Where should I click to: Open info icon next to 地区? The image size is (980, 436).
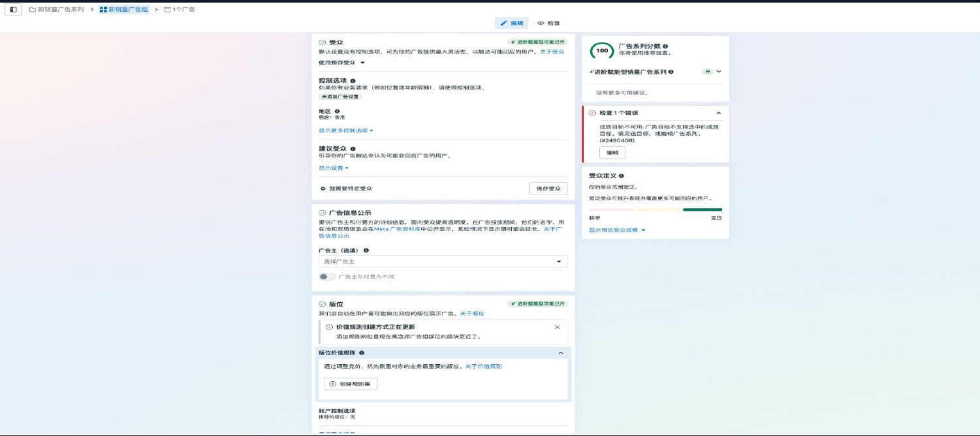(337, 111)
